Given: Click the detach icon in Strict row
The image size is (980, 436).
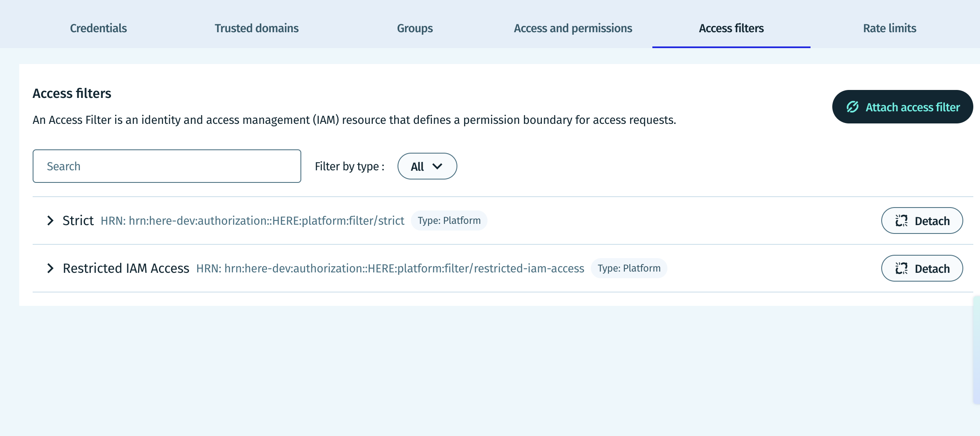Looking at the screenshot, I should (901, 221).
